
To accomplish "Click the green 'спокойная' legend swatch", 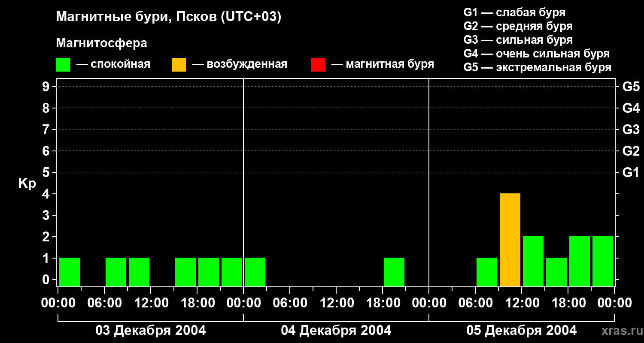I will [63, 65].
